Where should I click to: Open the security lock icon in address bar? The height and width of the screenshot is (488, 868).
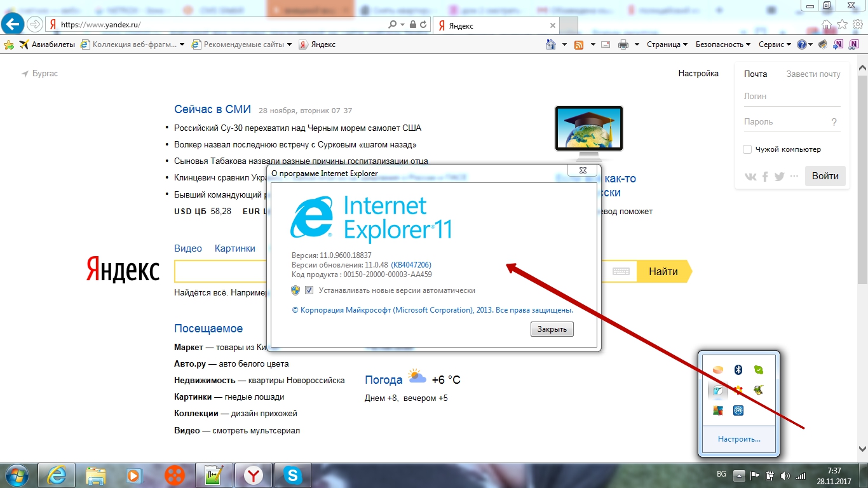tap(413, 25)
